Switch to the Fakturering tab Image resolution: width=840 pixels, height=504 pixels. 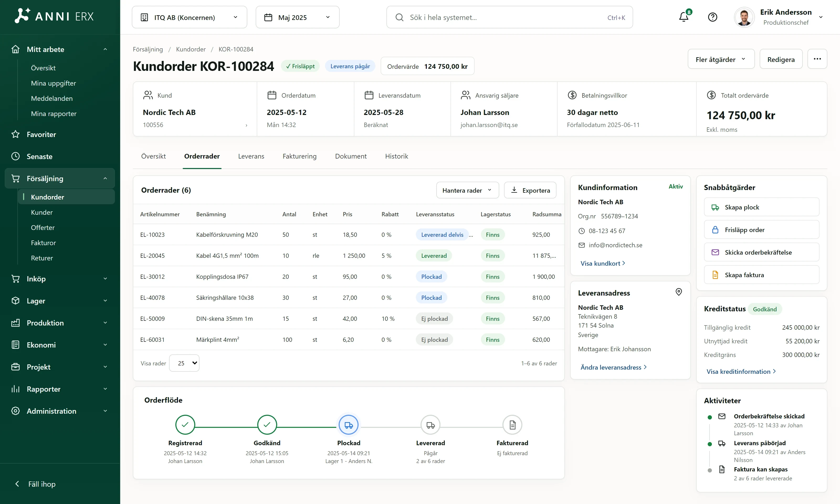tap(300, 156)
